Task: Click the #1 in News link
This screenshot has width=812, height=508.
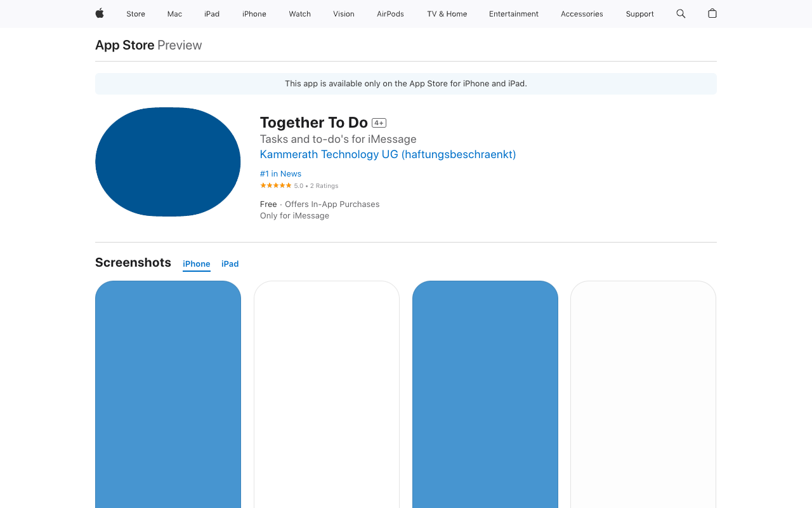Action: [280, 173]
